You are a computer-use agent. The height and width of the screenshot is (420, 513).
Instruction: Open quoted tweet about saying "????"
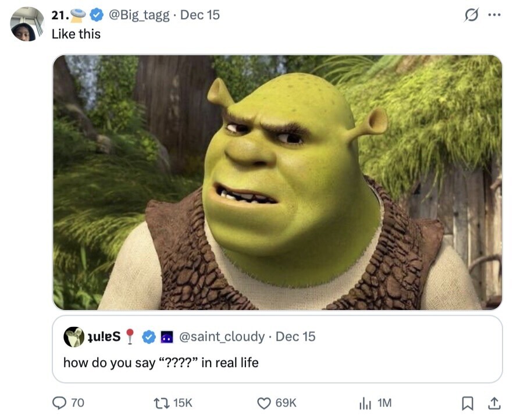277,349
